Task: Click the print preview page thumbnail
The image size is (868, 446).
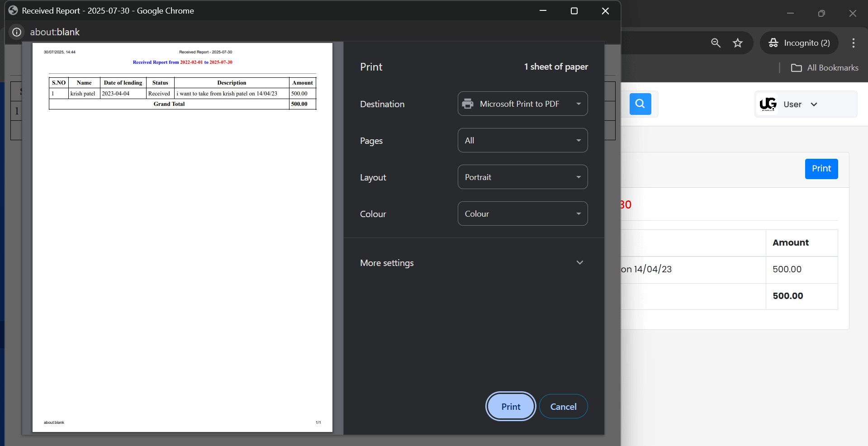Action: pyautogui.click(x=182, y=237)
